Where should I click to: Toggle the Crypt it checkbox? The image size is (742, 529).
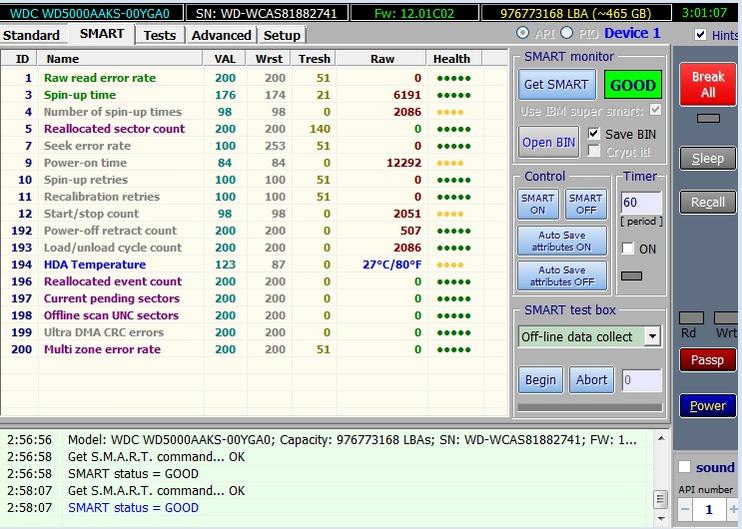(593, 151)
